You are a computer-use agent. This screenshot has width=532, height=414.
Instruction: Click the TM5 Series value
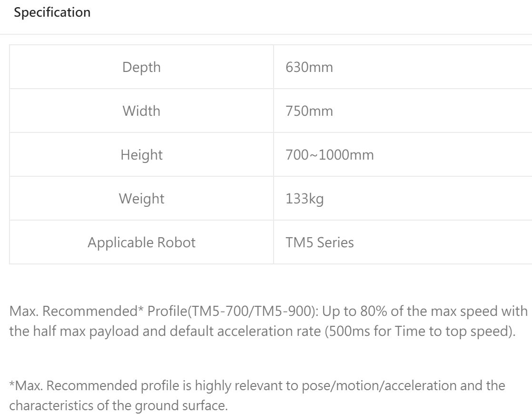click(320, 242)
